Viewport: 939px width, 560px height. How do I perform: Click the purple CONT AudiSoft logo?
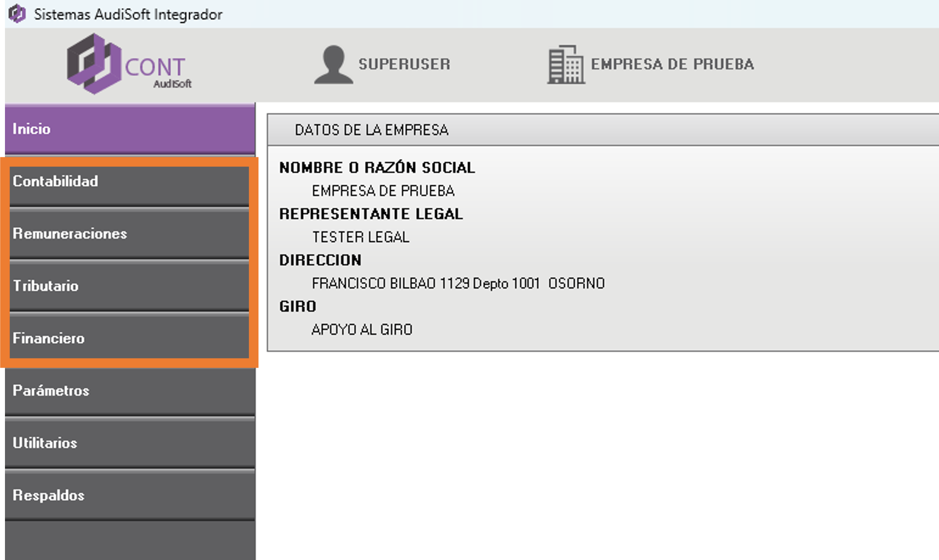129,64
